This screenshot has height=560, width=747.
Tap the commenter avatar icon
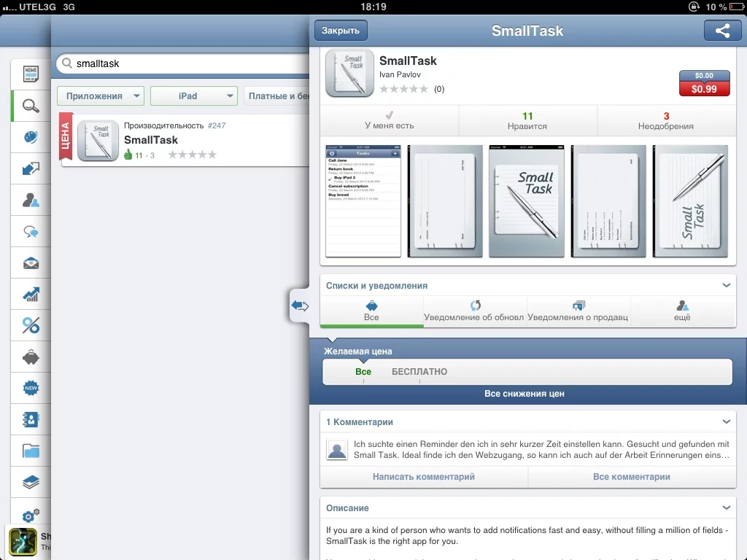point(337,449)
